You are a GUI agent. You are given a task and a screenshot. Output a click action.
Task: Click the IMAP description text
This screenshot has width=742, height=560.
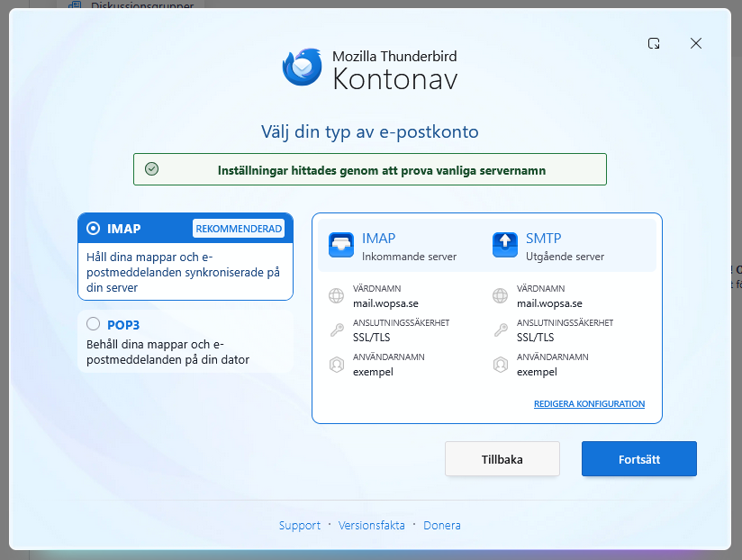point(183,273)
